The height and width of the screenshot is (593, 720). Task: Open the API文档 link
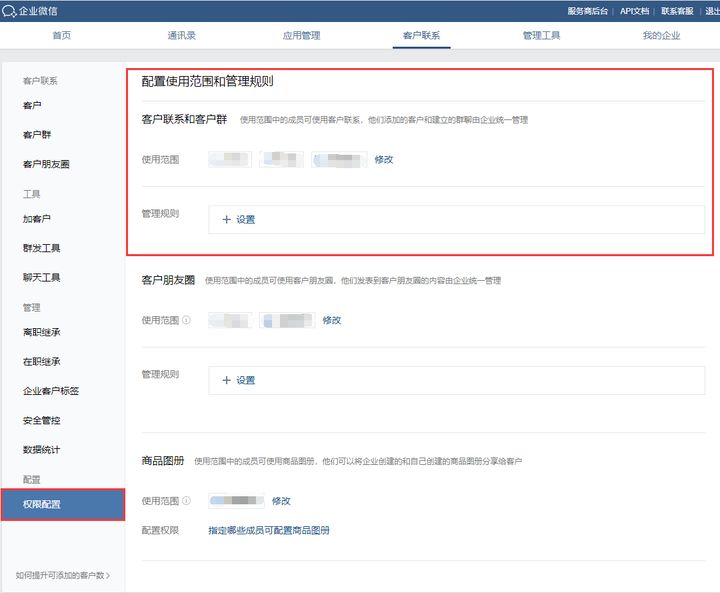pos(634,11)
